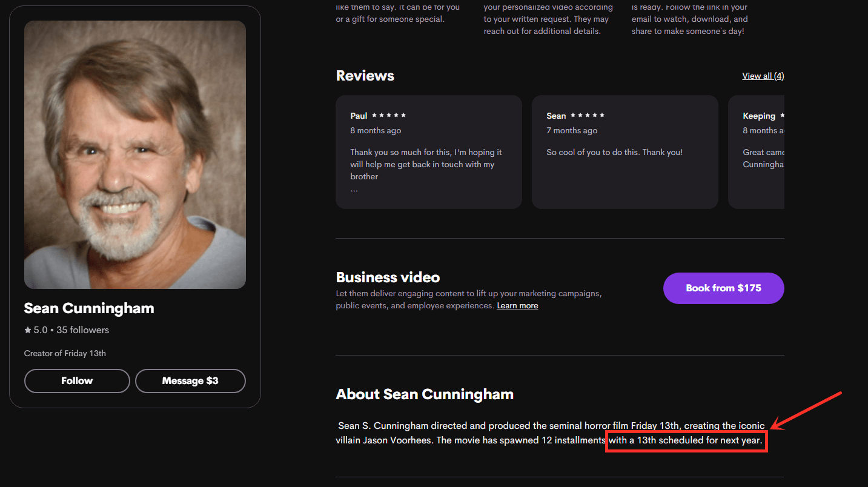Image resolution: width=868 pixels, height=487 pixels.
Task: Click the About Sean Cunningham heading
Action: click(425, 394)
